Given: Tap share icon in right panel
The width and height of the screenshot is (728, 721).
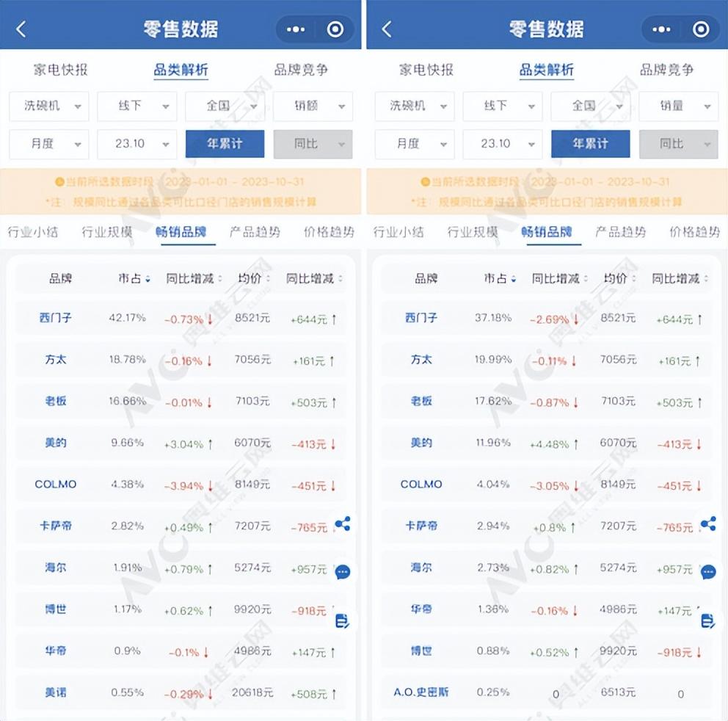Looking at the screenshot, I should point(708,524).
